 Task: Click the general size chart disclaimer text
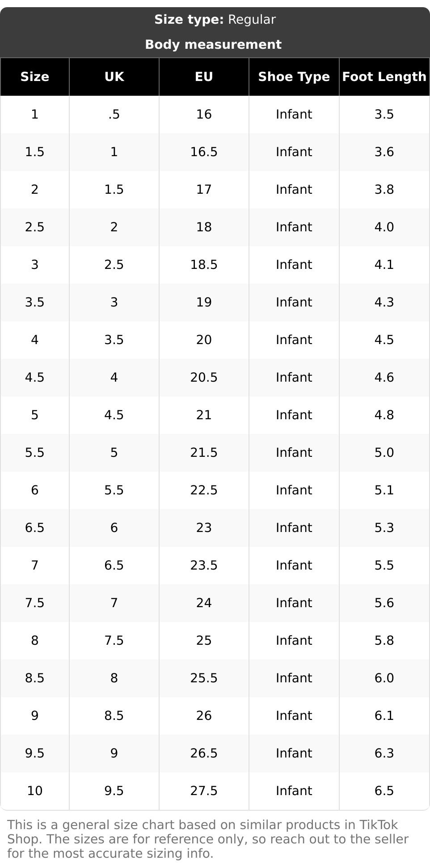[x=208, y=839]
